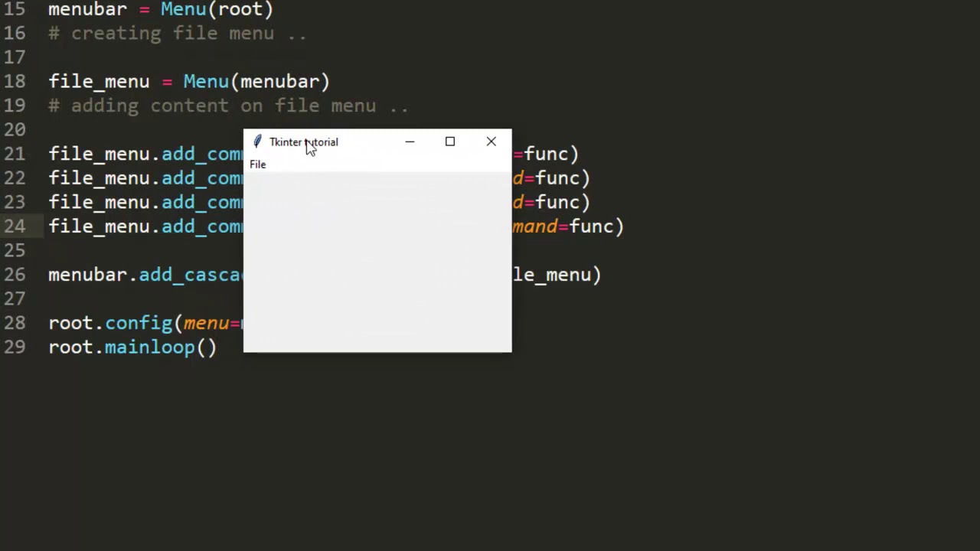Image resolution: width=980 pixels, height=551 pixels.
Task: Click 'mand=func)' at end of line 24
Action: (569, 227)
